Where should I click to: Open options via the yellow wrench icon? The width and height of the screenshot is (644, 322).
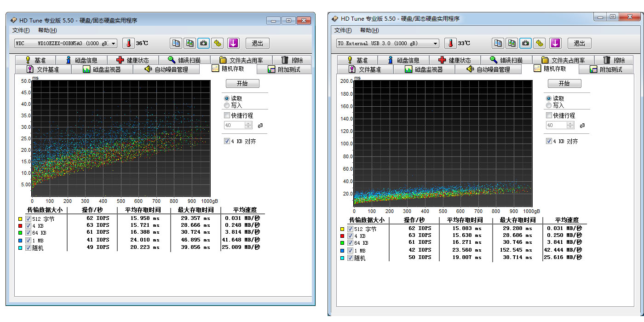click(x=217, y=43)
